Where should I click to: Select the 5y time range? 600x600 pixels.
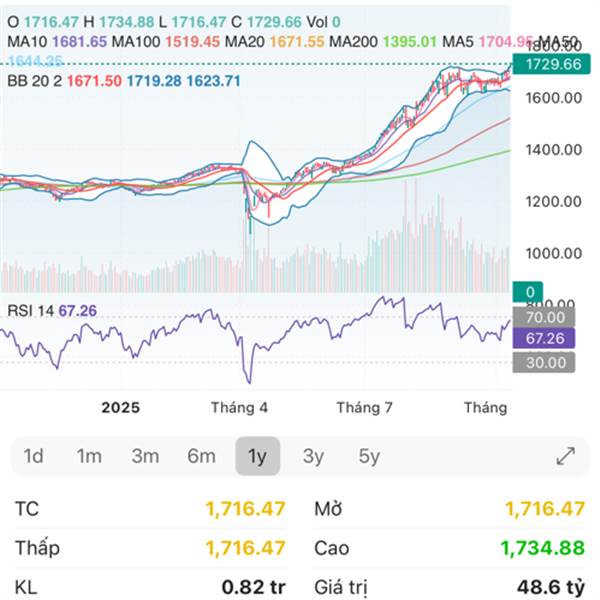[369, 456]
